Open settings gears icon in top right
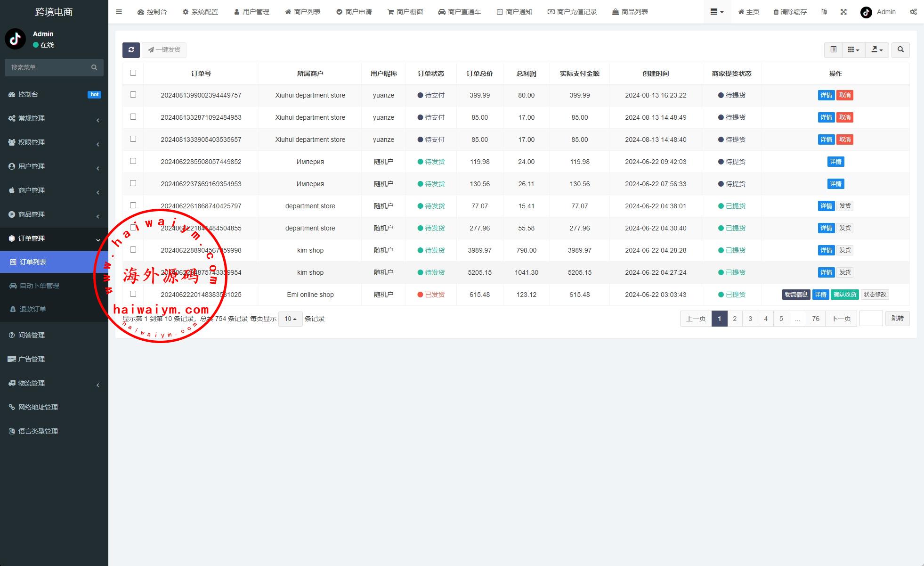 913,12
